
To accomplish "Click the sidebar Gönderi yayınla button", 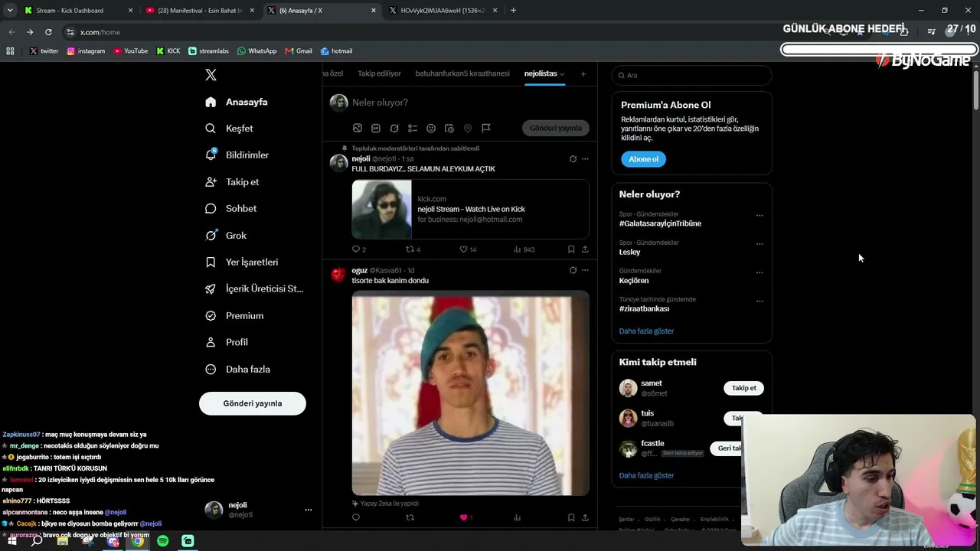I will (253, 403).
